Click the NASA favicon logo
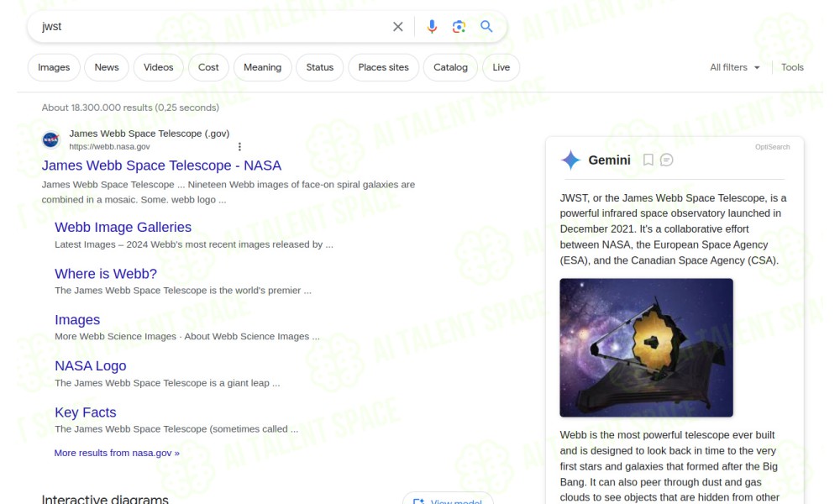This screenshot has height=504, width=840. pyautogui.click(x=51, y=139)
